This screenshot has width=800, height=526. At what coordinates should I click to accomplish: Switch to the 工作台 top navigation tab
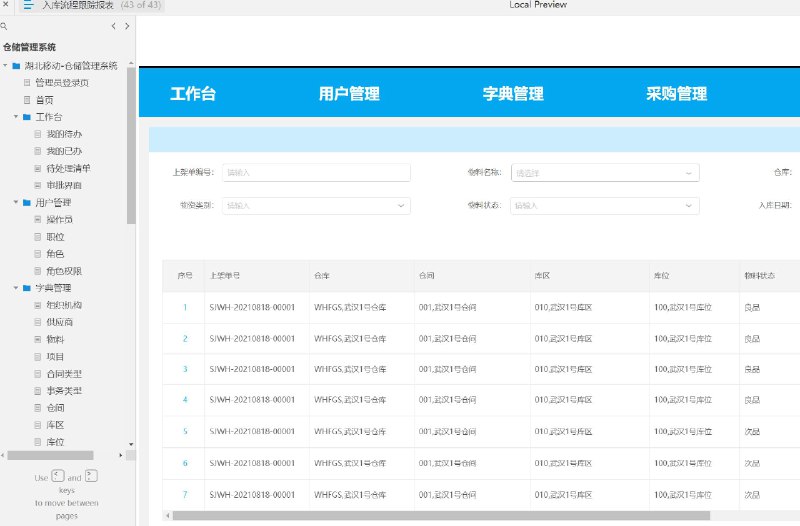pos(193,94)
